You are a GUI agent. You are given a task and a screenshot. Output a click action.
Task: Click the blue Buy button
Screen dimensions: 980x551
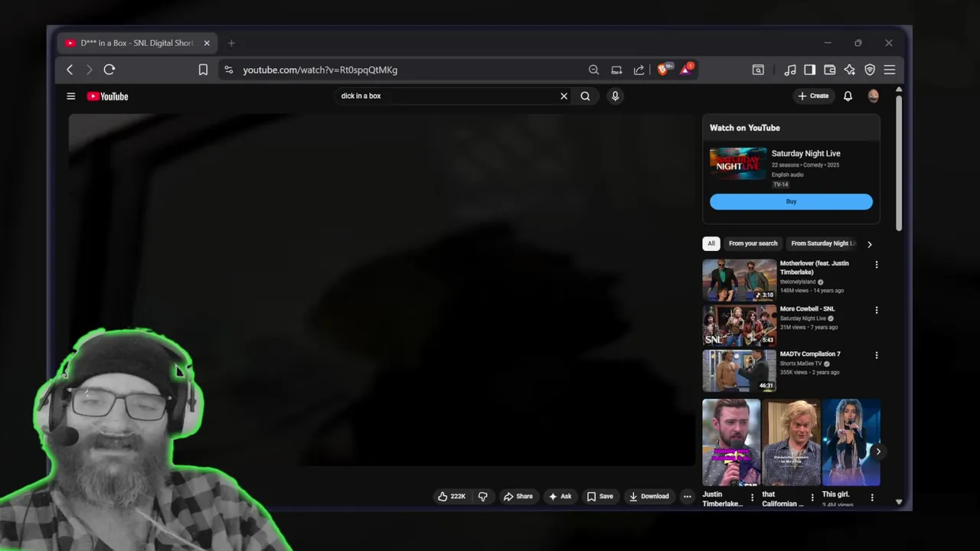791,202
